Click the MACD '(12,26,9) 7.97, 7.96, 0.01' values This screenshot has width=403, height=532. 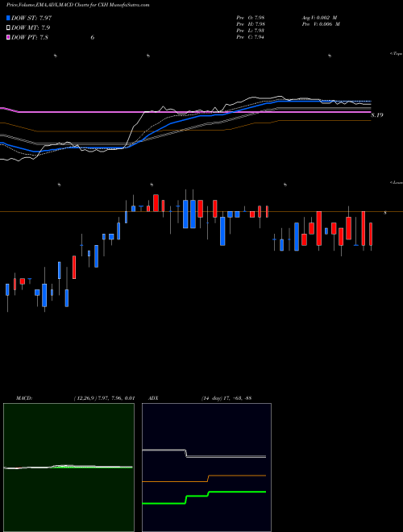click(104, 397)
